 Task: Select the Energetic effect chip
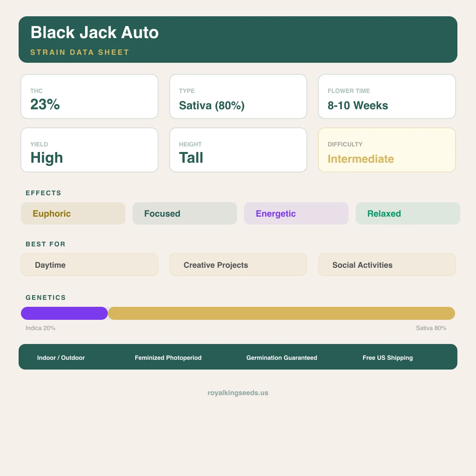pos(296,213)
